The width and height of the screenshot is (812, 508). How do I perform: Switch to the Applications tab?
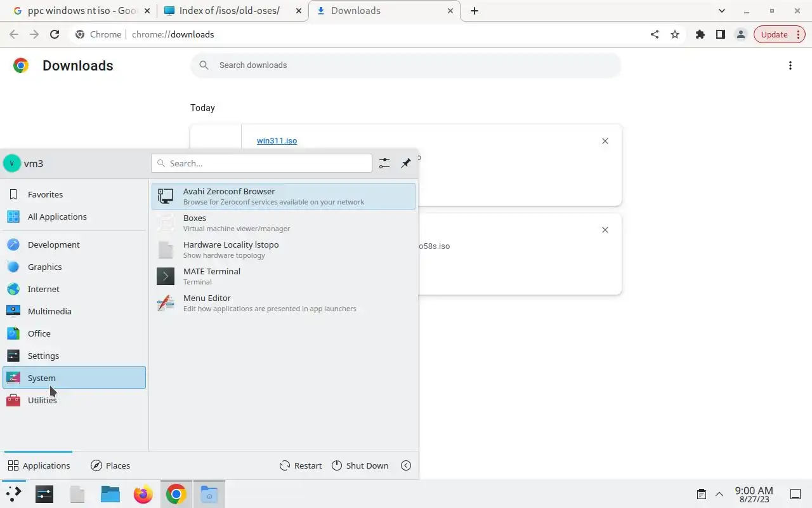(x=39, y=465)
